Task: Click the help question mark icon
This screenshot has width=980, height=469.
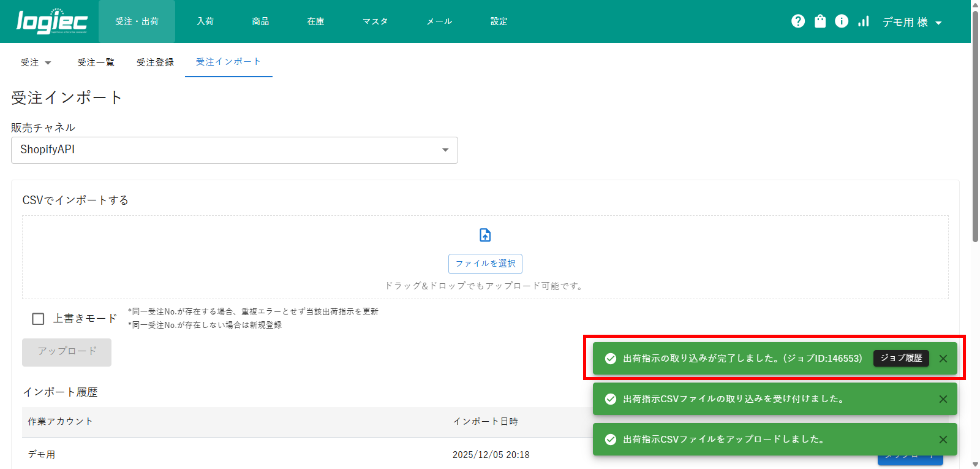Action: [x=797, y=21]
